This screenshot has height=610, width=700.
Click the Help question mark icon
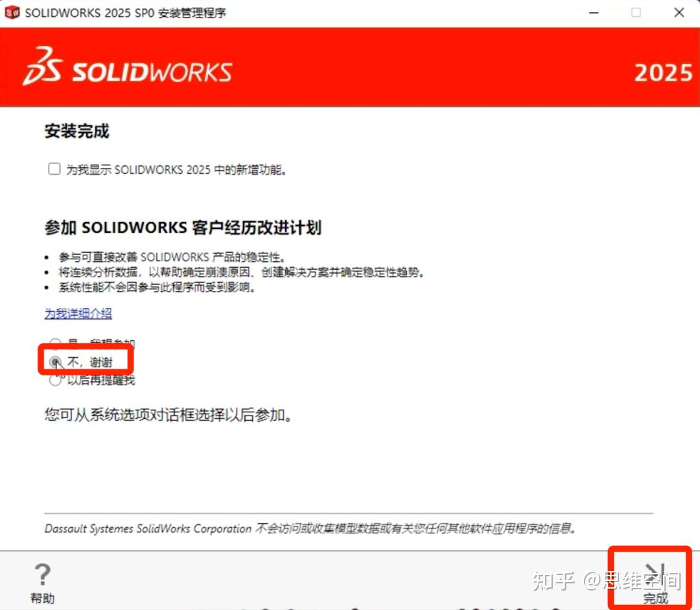tap(41, 574)
